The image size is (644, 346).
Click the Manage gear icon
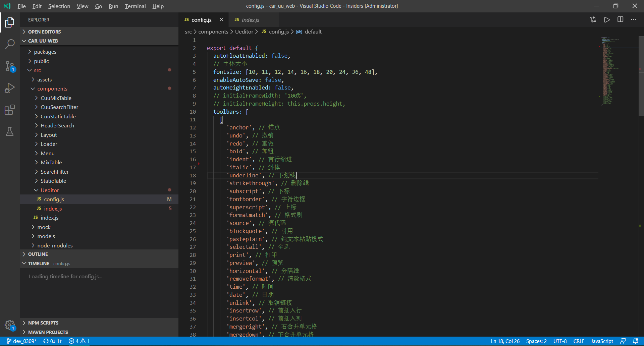coord(10,325)
